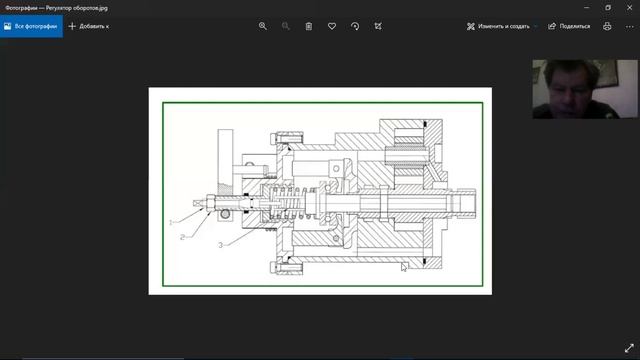Click Add to (Добавить к) button

point(89,26)
